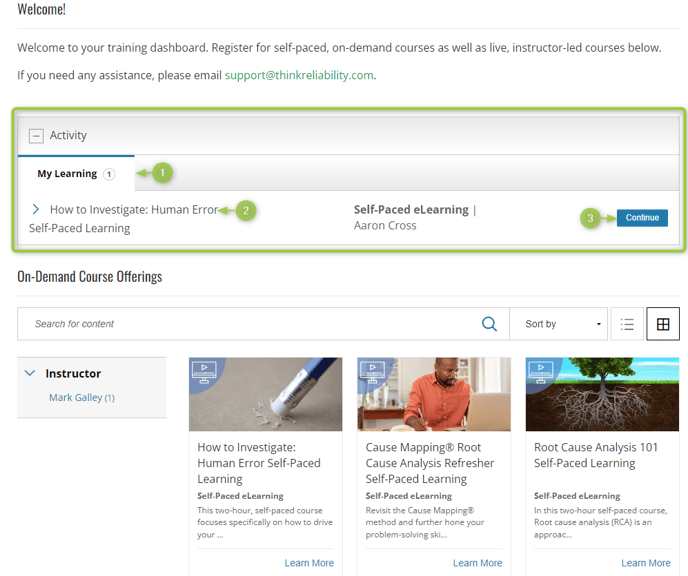This screenshot has height=576, width=688.
Task: Expand the How to Investigate: Human Error row chevron
Action: point(36,209)
